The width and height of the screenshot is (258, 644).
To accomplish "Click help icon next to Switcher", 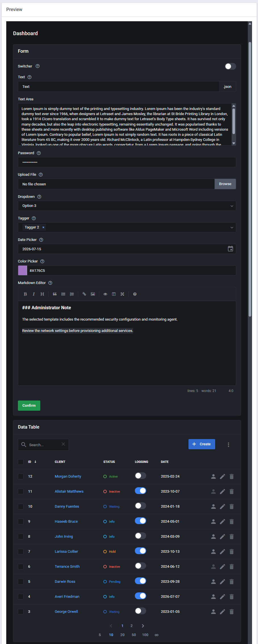I will [37, 66].
